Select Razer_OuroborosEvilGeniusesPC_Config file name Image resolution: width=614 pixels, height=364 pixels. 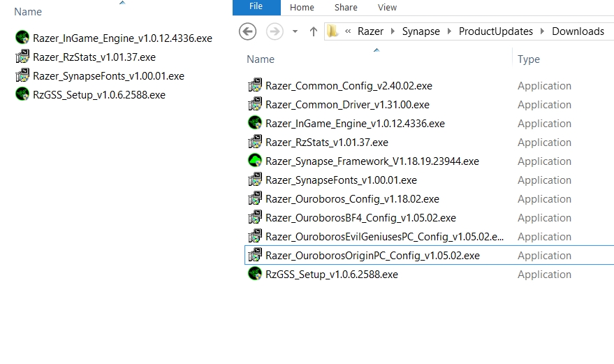coord(384,237)
